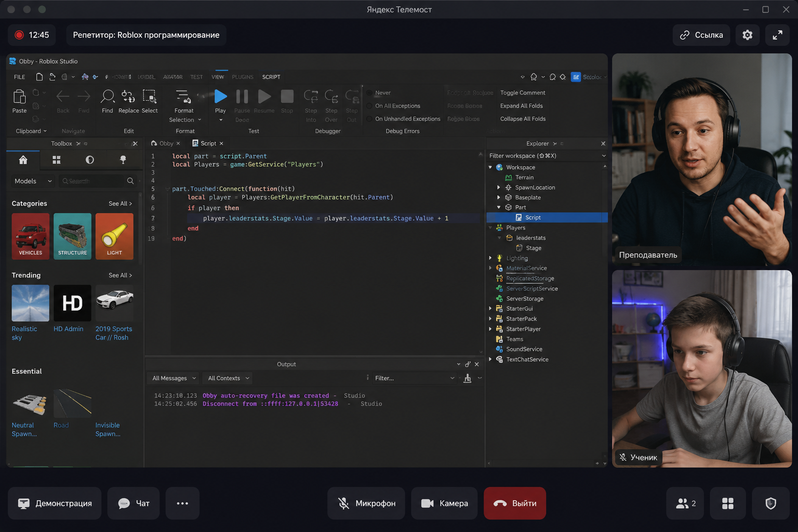Image resolution: width=798 pixels, height=532 pixels.
Task: Open the VEHICLES category thumbnail
Action: (x=31, y=236)
